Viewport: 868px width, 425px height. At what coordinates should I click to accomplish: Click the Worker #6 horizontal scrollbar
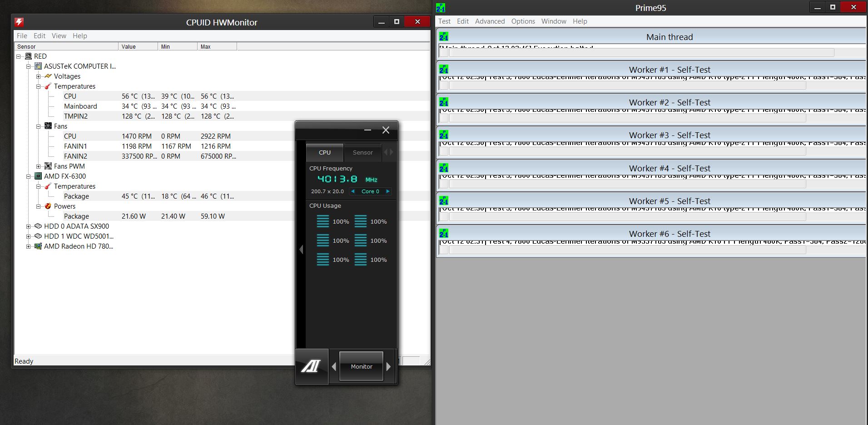click(627, 250)
